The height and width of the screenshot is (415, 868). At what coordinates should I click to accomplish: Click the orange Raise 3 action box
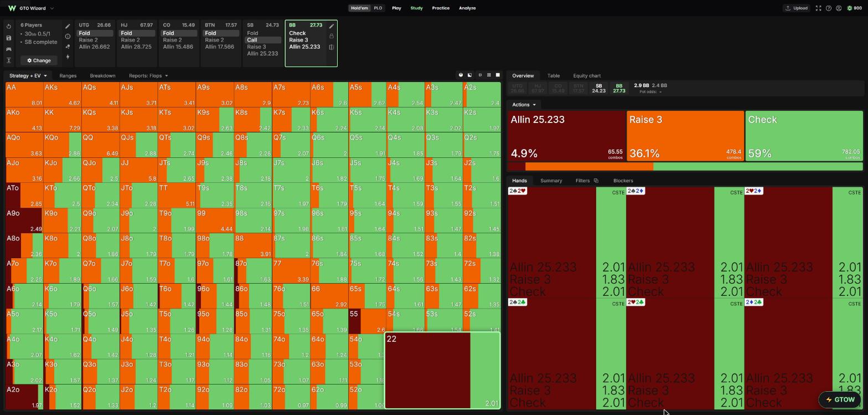tap(685, 136)
